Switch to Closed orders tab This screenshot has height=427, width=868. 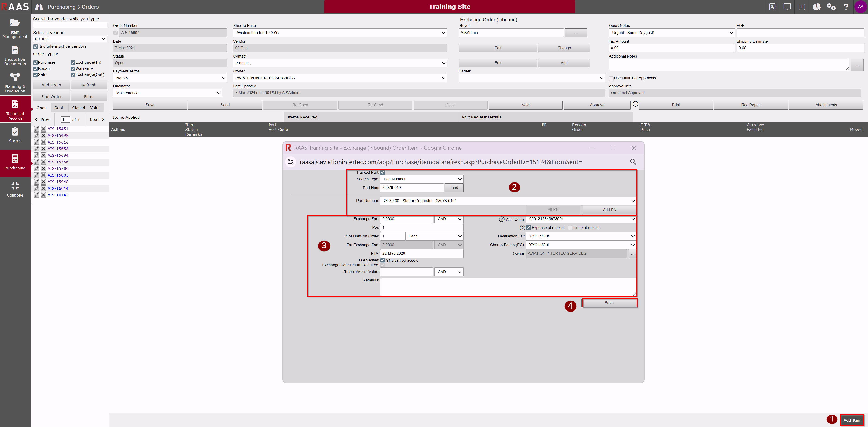pos(79,108)
